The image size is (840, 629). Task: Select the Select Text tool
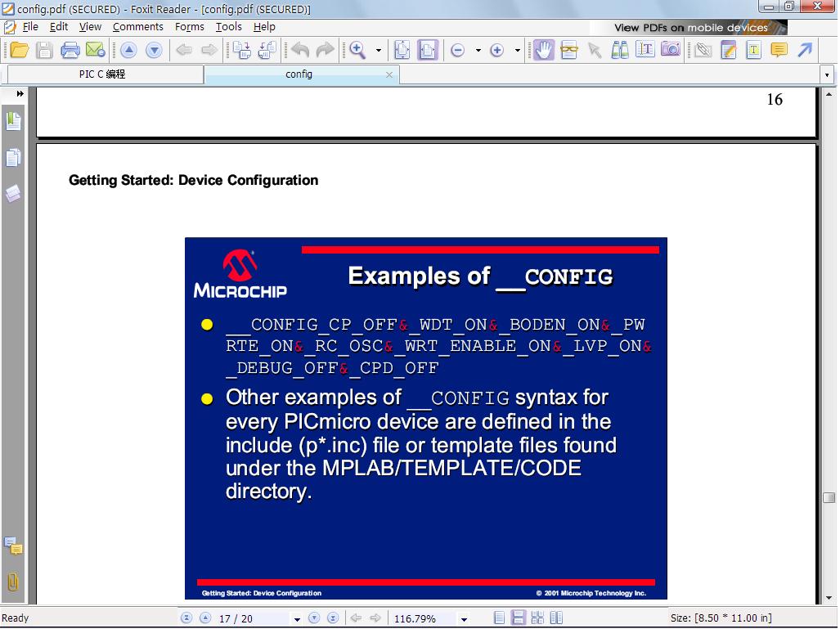(x=645, y=51)
